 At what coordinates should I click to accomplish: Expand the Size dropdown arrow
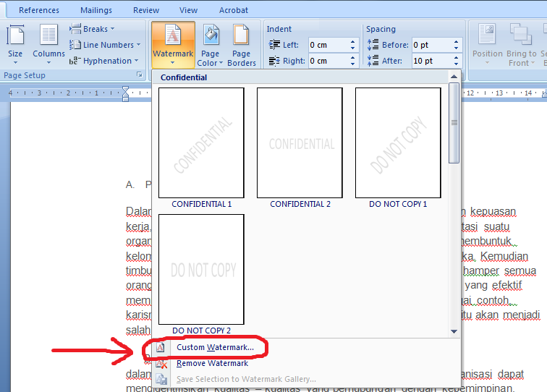15,63
